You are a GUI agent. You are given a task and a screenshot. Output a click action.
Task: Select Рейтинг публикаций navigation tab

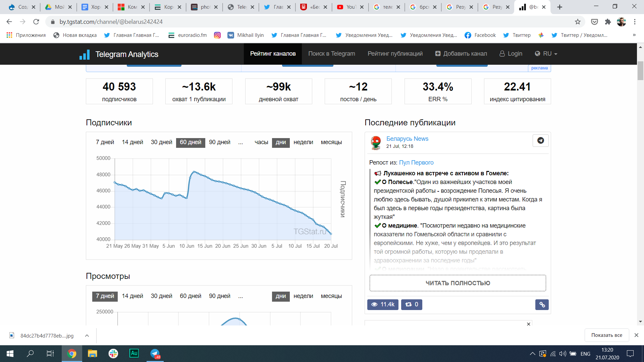[x=395, y=53]
